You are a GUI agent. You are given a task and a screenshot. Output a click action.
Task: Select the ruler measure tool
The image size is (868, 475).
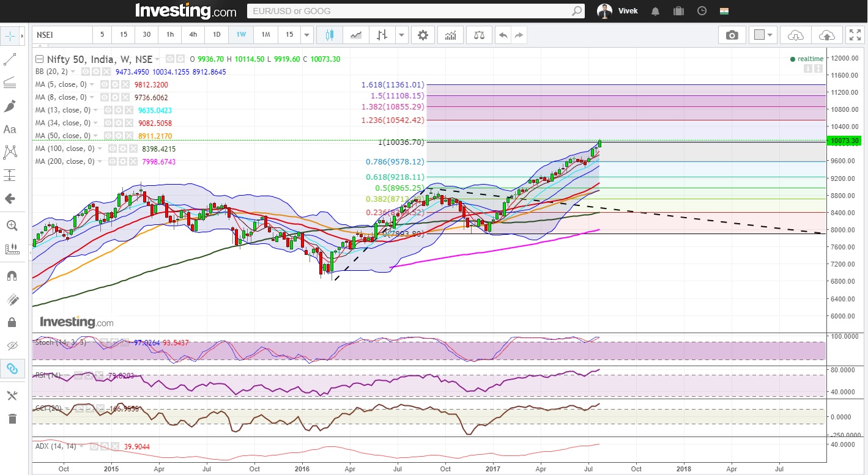[x=11, y=249]
